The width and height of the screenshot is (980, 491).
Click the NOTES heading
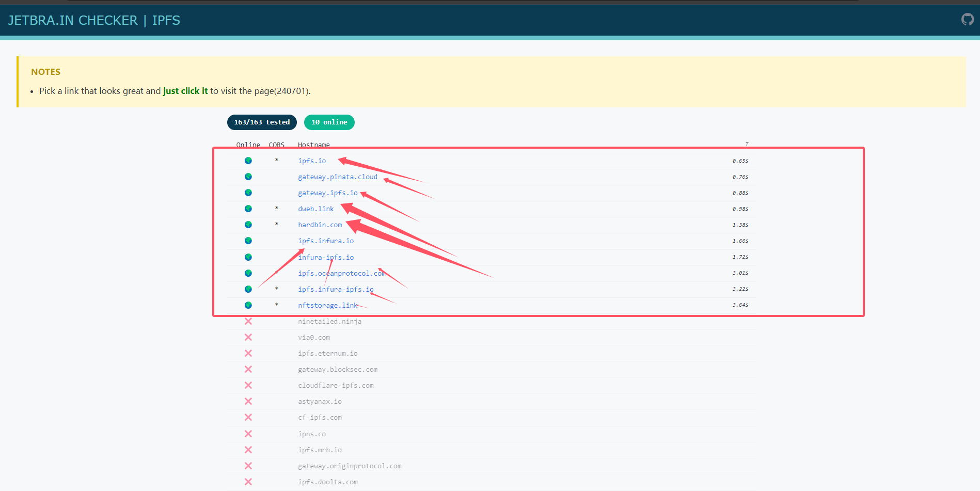pos(46,72)
